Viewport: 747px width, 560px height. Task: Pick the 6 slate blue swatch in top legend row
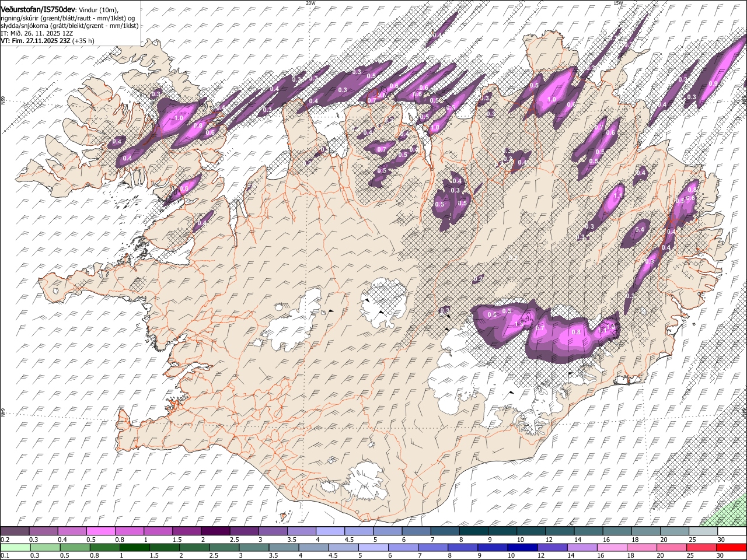pyautogui.click(x=416, y=531)
